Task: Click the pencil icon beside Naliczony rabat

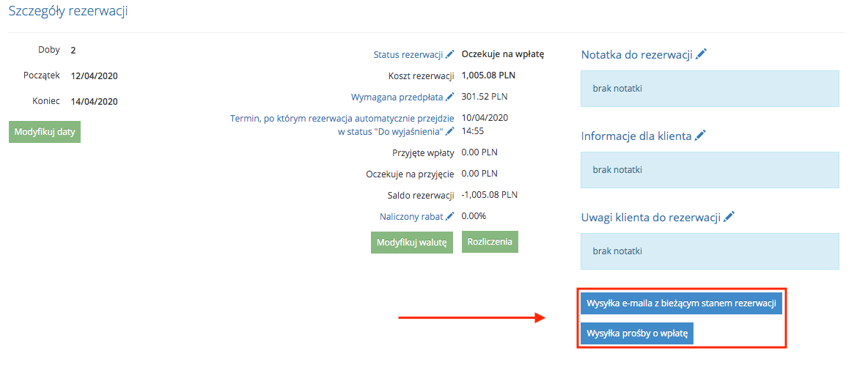Action: (450, 216)
